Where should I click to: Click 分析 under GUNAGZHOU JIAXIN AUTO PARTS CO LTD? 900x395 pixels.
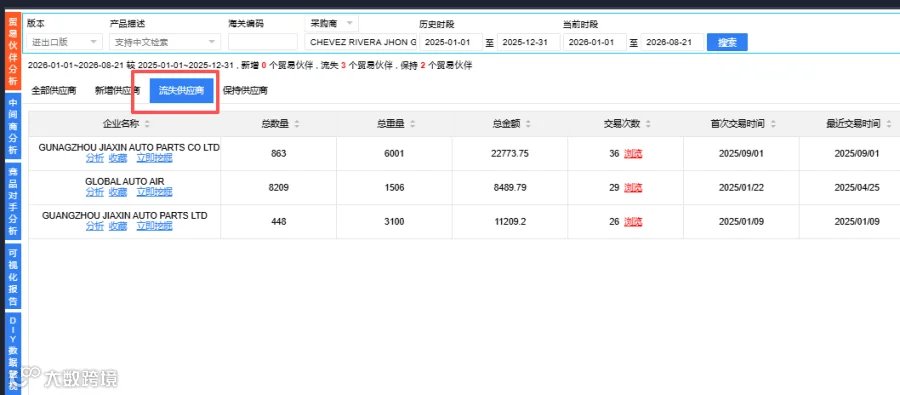(x=95, y=158)
